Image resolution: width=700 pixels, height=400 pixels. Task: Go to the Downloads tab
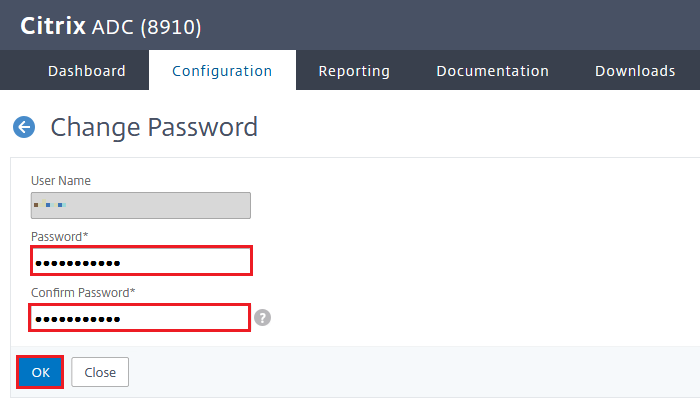click(635, 71)
